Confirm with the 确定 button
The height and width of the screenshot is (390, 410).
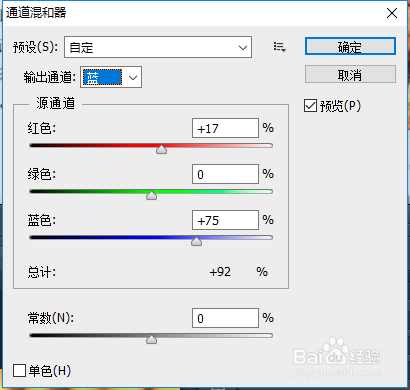point(350,47)
